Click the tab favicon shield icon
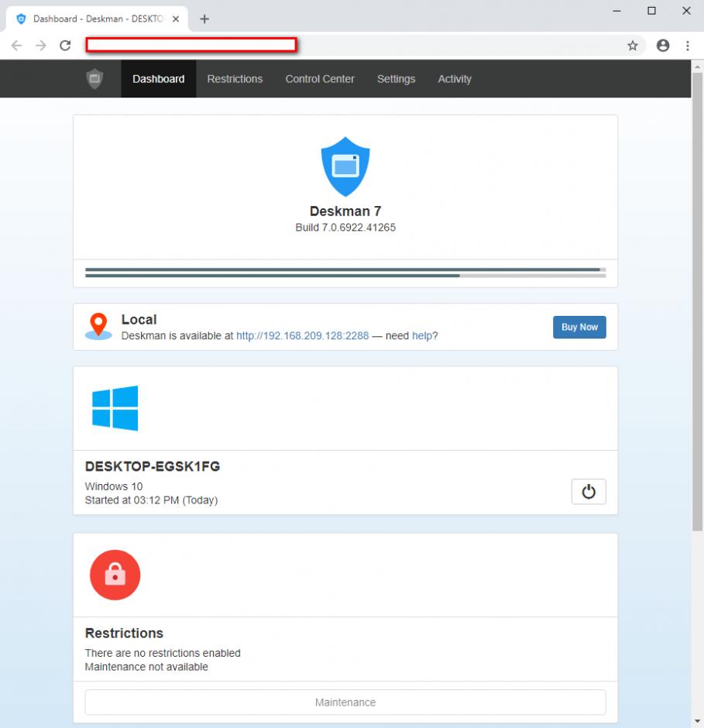This screenshot has width=704, height=728. click(x=21, y=19)
